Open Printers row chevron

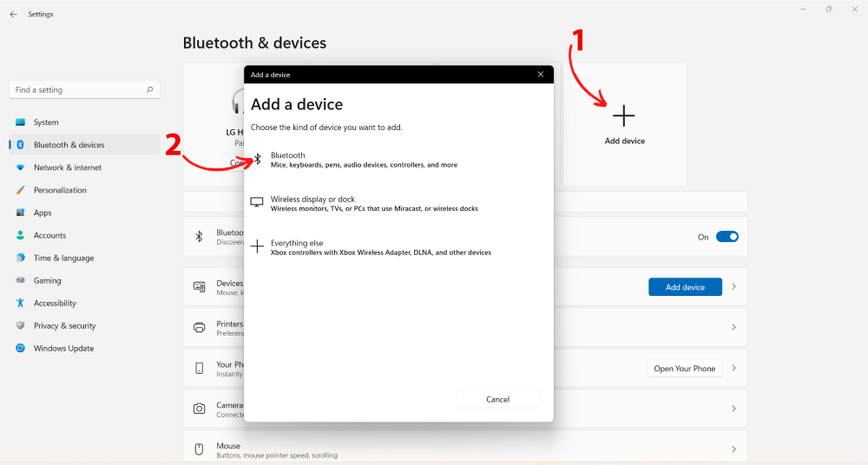pos(734,327)
